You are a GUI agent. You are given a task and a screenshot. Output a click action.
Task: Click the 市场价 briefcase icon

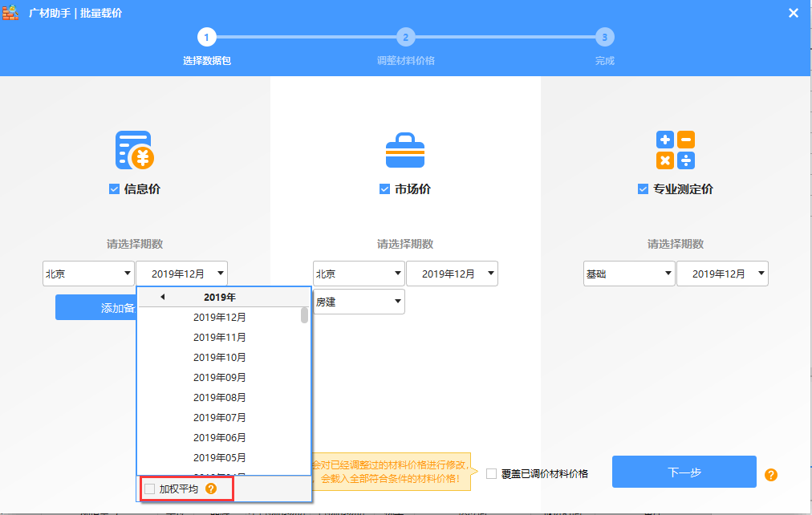pyautogui.click(x=405, y=150)
